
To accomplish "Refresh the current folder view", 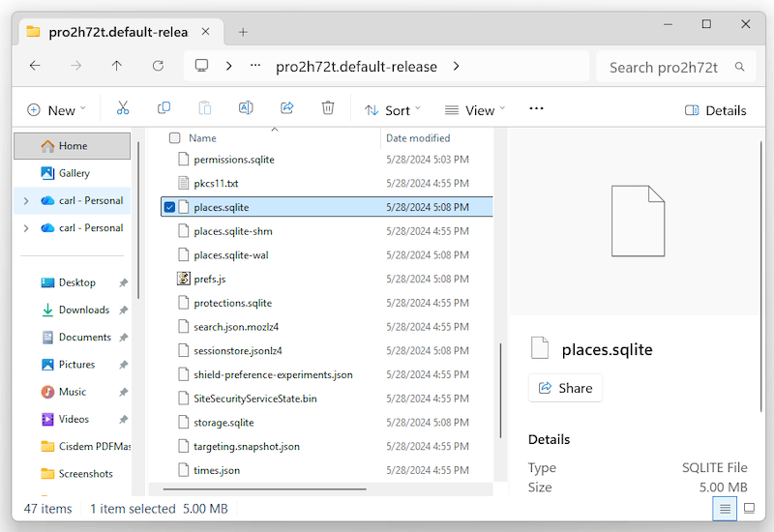I will pos(158,66).
